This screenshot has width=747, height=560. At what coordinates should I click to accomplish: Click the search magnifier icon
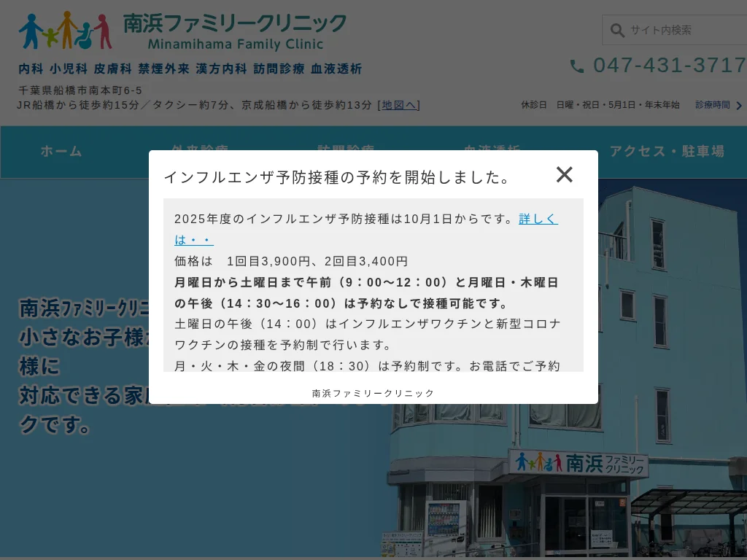[617, 31]
